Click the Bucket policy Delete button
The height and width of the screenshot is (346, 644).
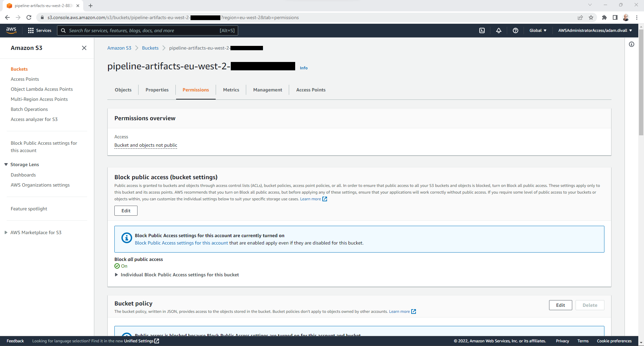(x=590, y=305)
